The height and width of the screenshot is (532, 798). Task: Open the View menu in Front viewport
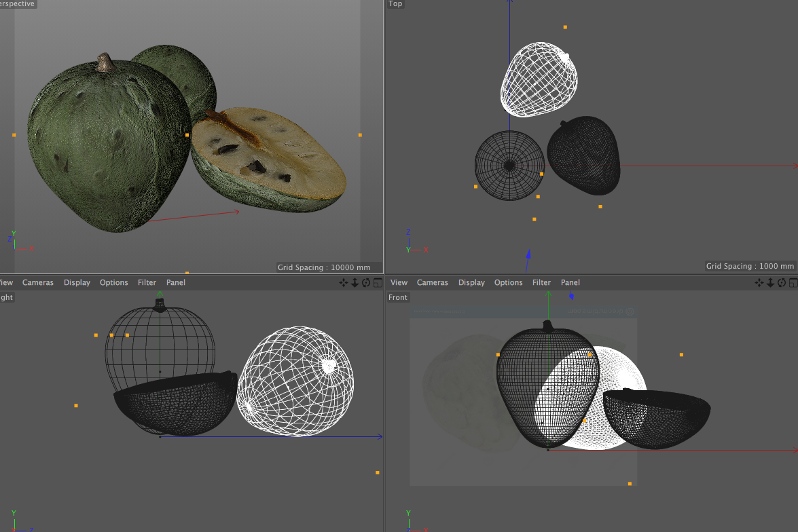coord(399,283)
